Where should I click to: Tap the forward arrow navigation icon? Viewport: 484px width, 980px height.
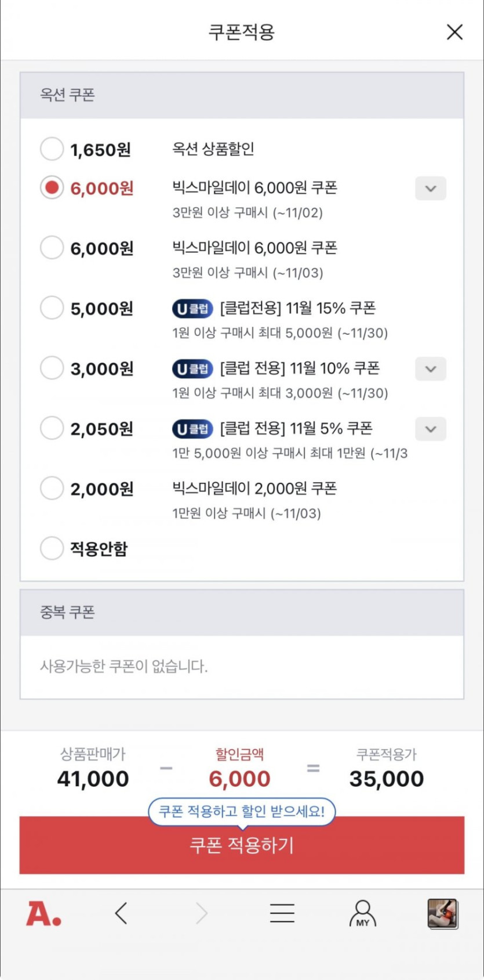pyautogui.click(x=201, y=913)
